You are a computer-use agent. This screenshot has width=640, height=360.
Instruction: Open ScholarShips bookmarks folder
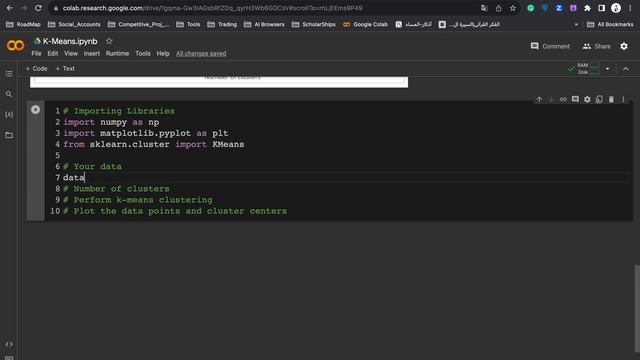pos(314,24)
